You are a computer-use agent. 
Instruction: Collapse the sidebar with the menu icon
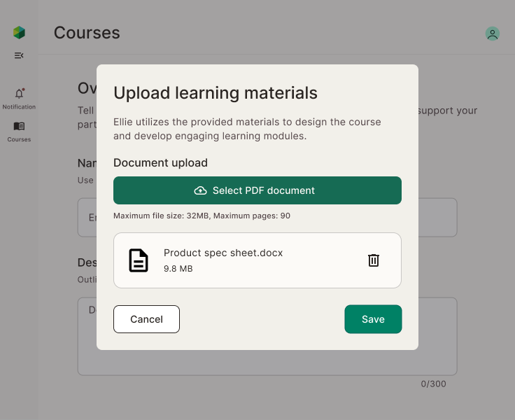(x=19, y=55)
